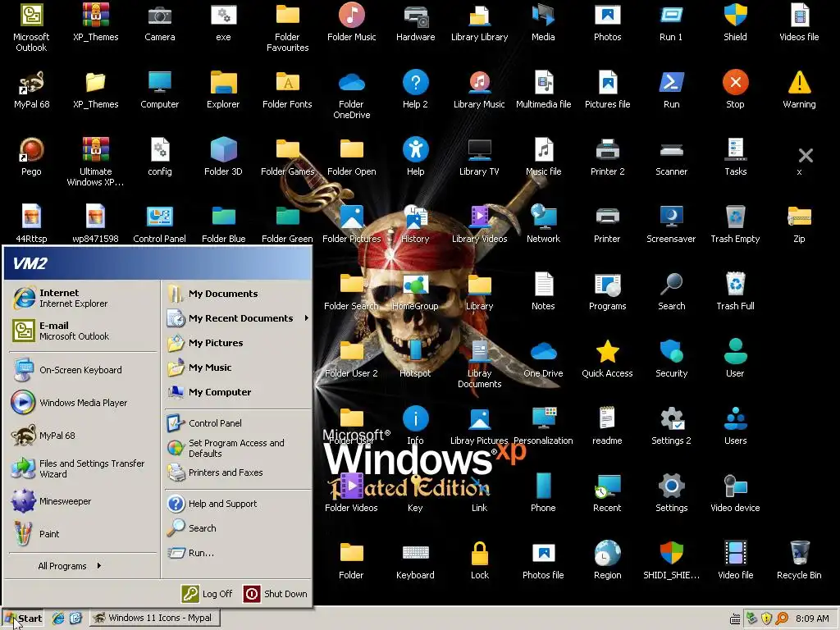Click the Warning desktop icon
Viewport: 840px width, 630px height.
(799, 90)
